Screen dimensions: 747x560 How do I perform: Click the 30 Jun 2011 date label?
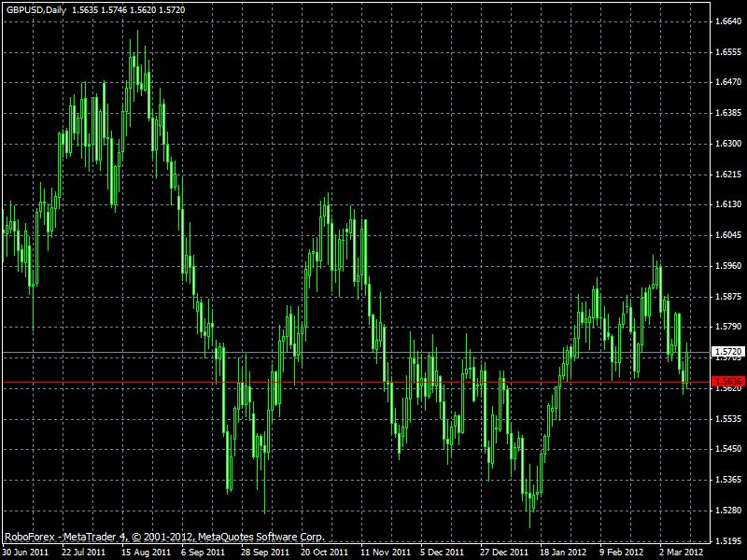[x=25, y=553]
